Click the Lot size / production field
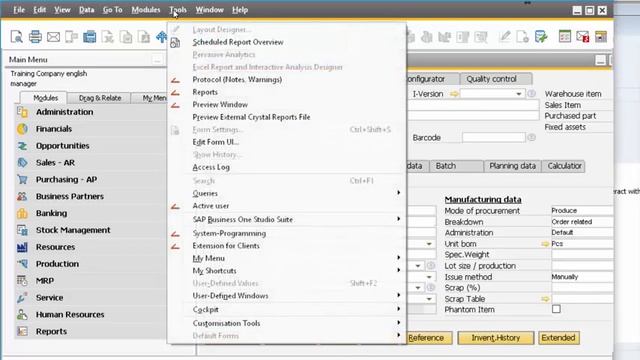640x360 pixels. (x=582, y=266)
